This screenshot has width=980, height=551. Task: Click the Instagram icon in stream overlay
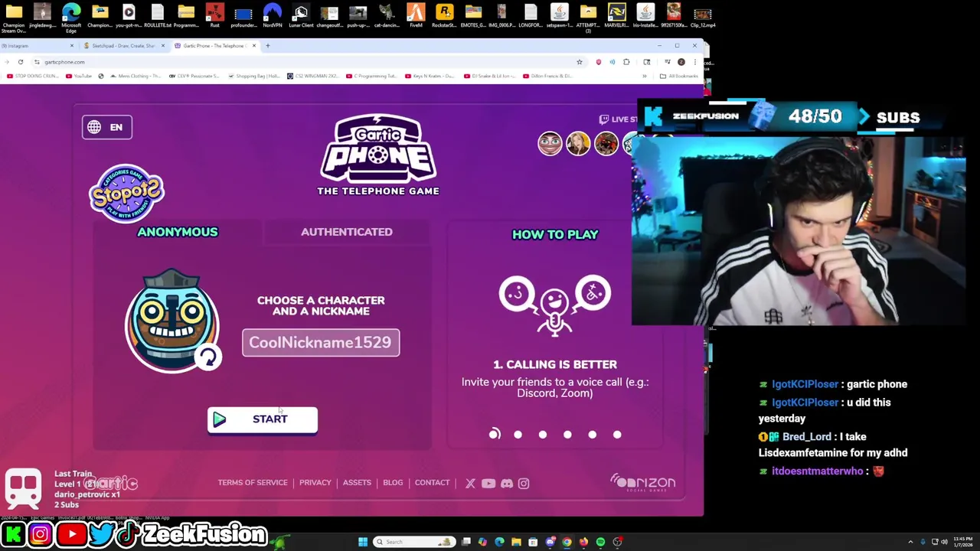40,534
